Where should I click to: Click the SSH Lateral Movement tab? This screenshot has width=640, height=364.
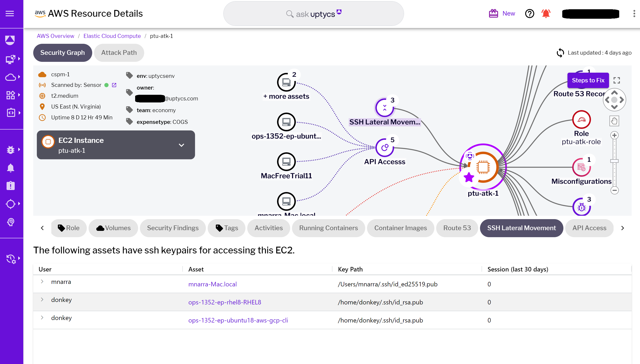[521, 227]
